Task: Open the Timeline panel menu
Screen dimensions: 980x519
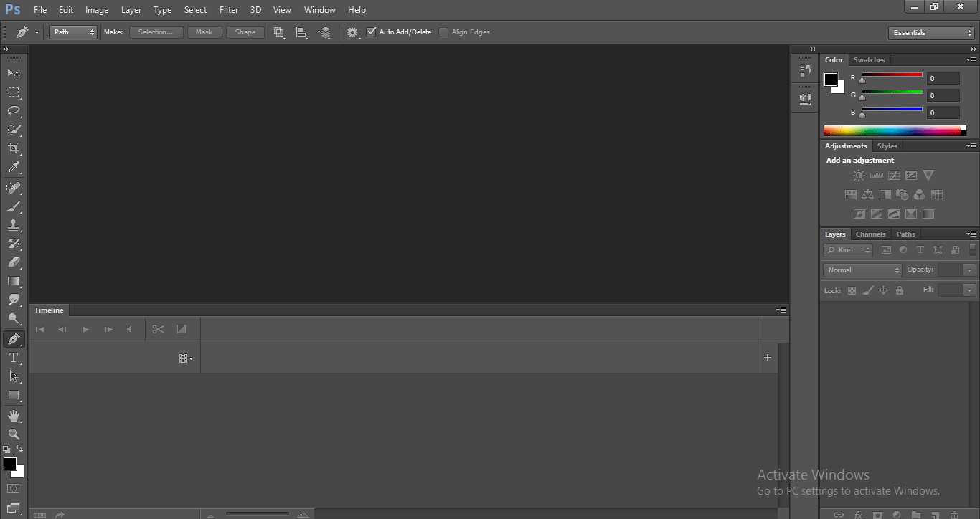Action: (781, 310)
